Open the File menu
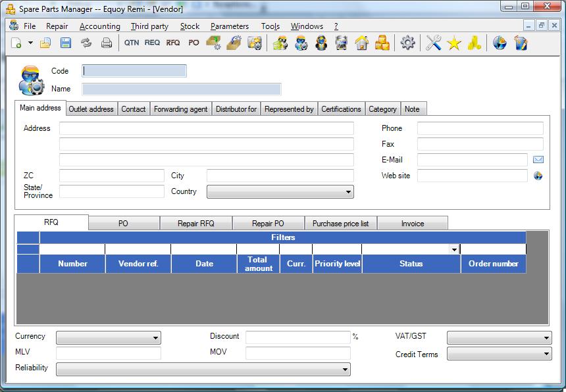The image size is (566, 392). (30, 26)
